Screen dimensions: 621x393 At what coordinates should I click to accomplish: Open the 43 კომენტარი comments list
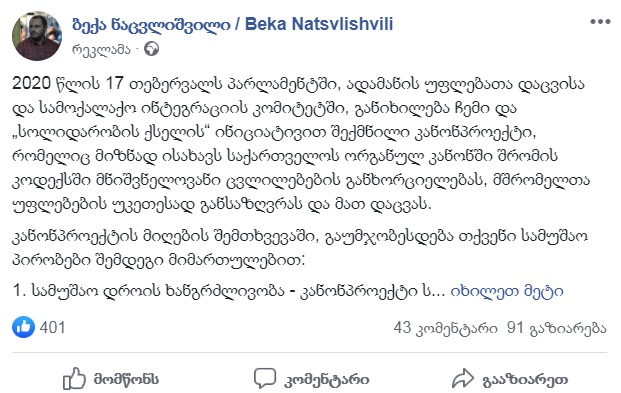click(446, 328)
